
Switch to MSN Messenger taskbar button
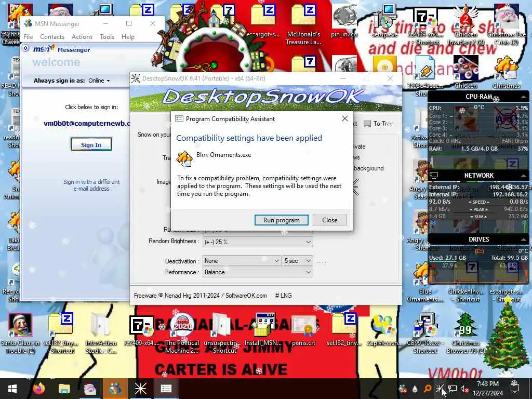click(x=115, y=389)
